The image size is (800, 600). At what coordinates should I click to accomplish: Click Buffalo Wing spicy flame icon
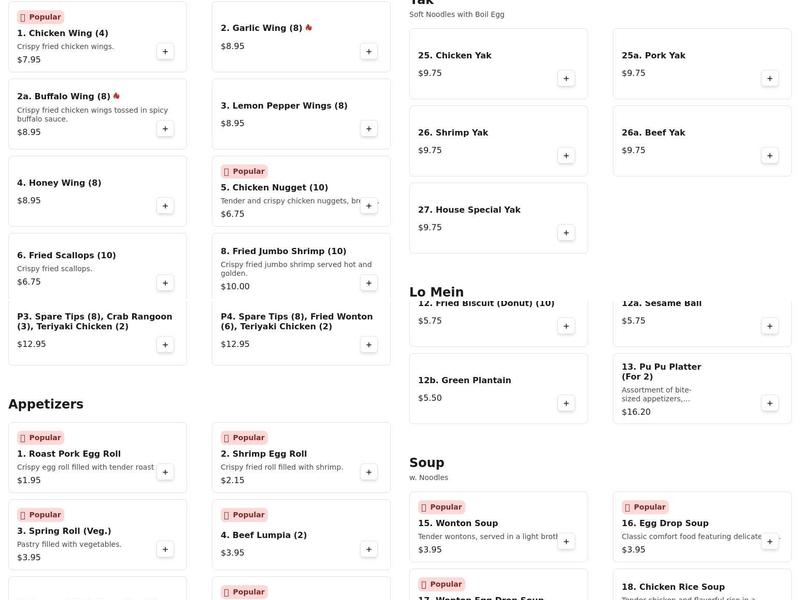point(116,96)
